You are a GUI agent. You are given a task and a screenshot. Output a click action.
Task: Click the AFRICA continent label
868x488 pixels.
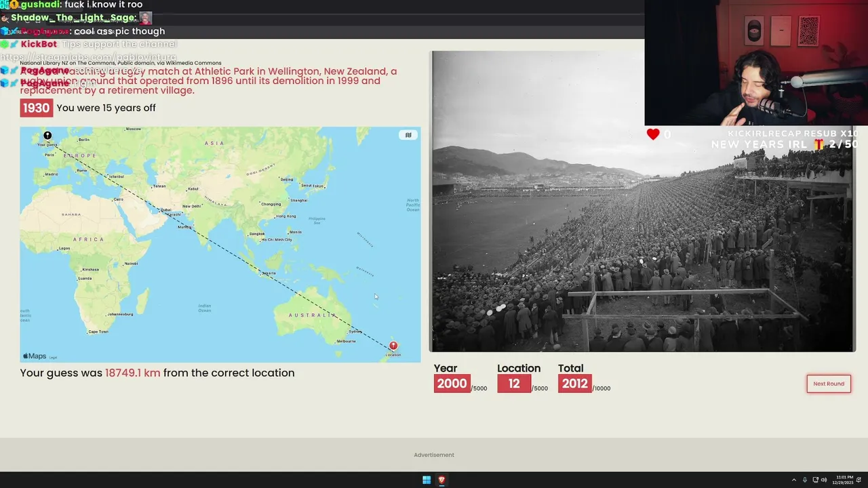tap(89, 239)
